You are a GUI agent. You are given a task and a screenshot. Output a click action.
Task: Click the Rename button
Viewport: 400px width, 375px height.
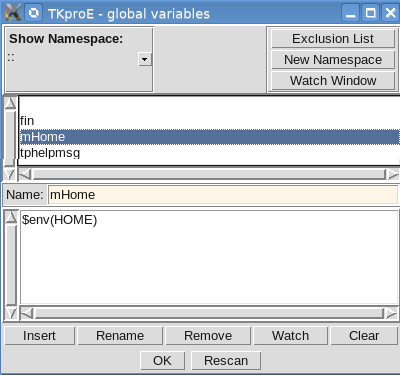[120, 336]
